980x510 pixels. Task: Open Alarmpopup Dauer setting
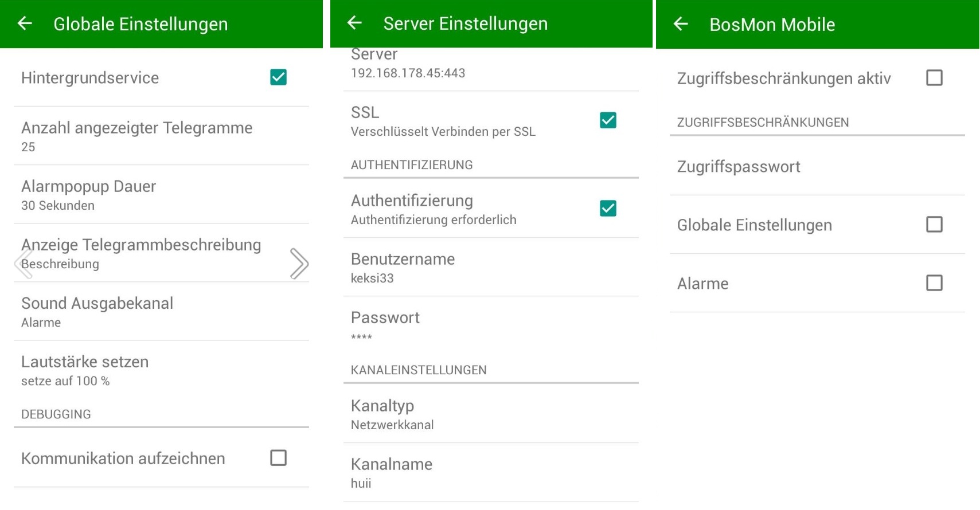click(161, 195)
